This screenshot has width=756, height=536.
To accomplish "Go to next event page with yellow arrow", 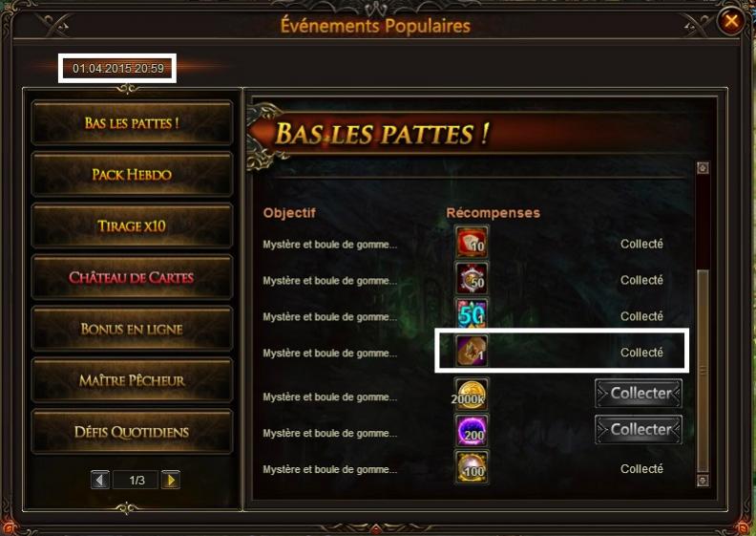I will click(x=171, y=480).
